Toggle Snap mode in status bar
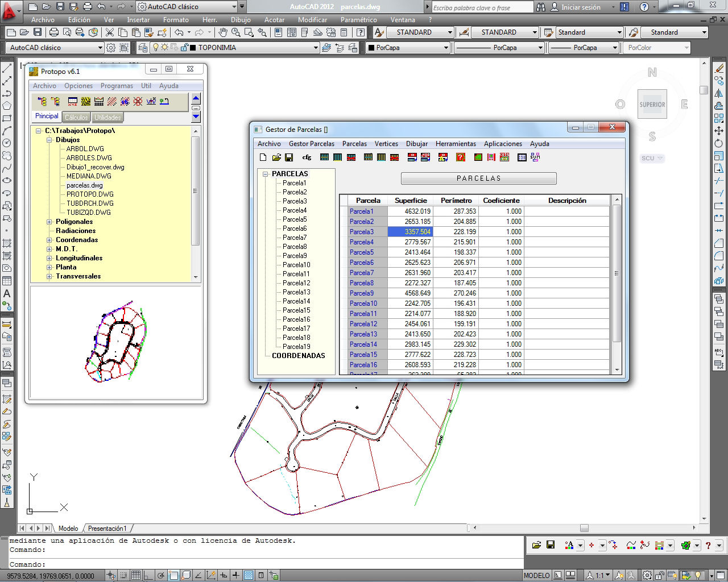Screen dimensions: 728x582 pyautogui.click(x=124, y=575)
